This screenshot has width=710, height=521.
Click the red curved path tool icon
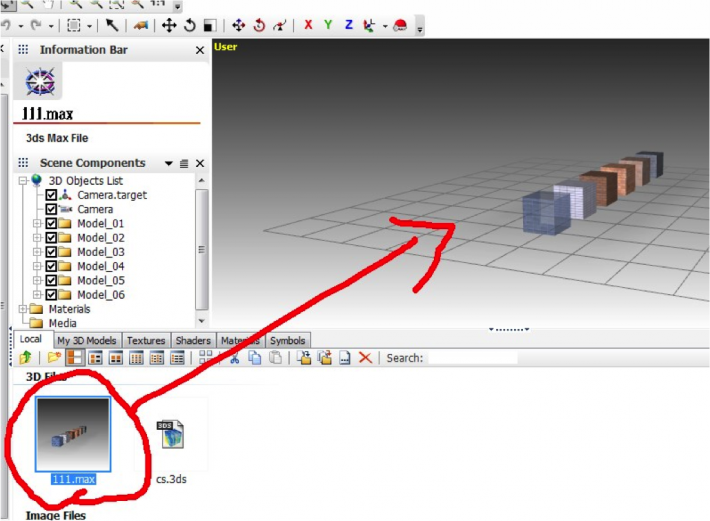click(280, 25)
